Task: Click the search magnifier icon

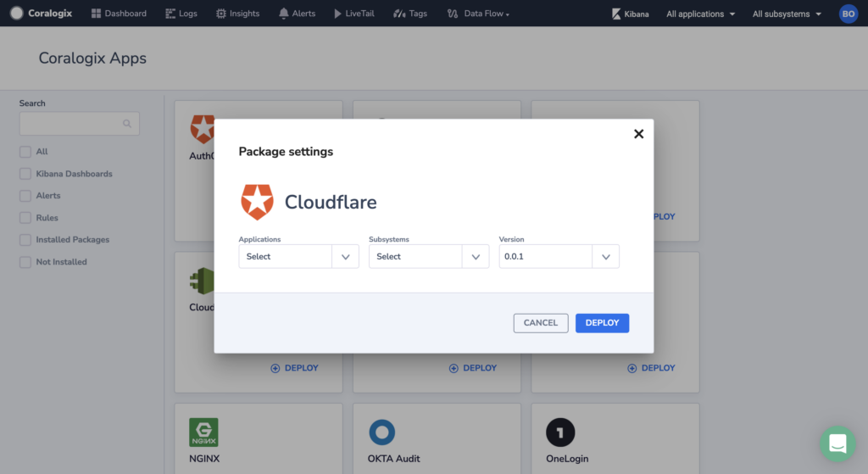Action: click(127, 124)
